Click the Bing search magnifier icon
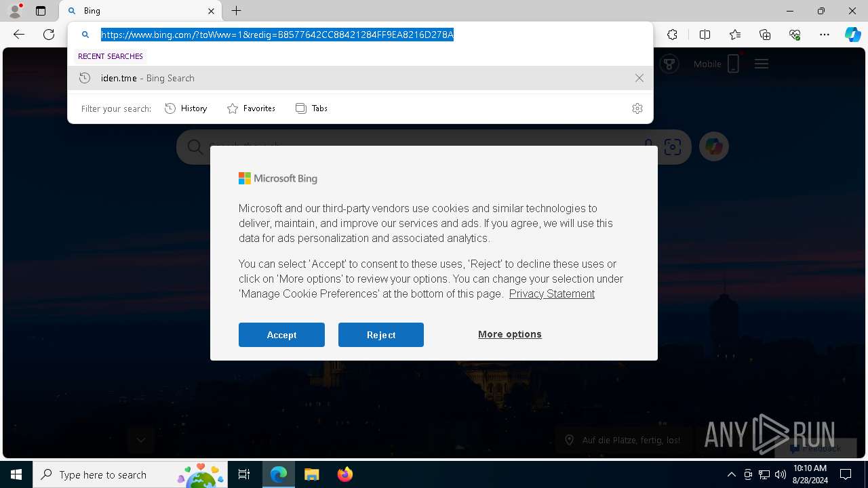Viewport: 868px width, 488px height. pos(195,147)
